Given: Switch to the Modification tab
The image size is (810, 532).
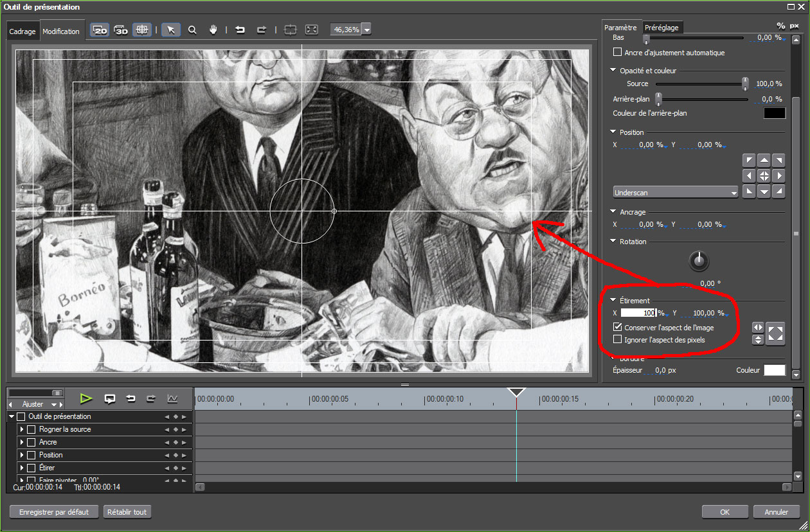Looking at the screenshot, I should (x=61, y=31).
